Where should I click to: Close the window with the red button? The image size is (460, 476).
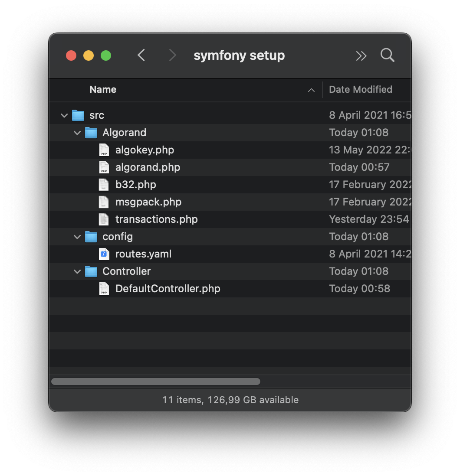[71, 55]
